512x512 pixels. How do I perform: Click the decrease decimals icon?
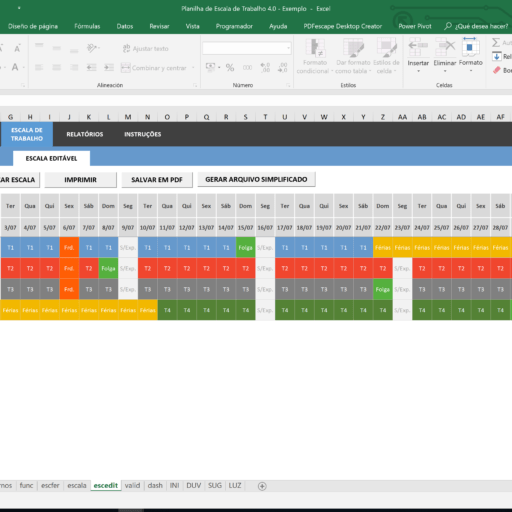pos(283,68)
